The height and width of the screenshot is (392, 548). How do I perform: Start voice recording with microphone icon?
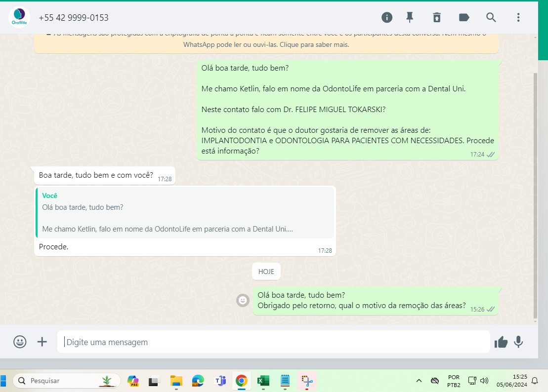coord(518,342)
